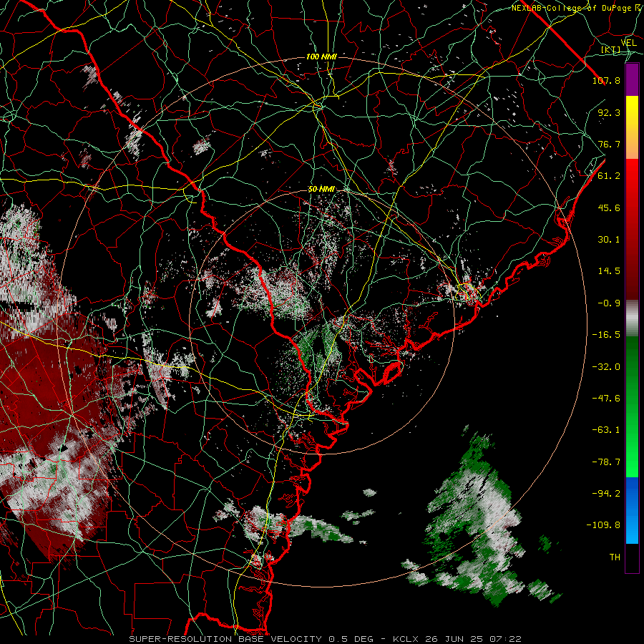Click the -63.1 velocity scale value
This screenshot has height=644, width=644.
click(606, 430)
